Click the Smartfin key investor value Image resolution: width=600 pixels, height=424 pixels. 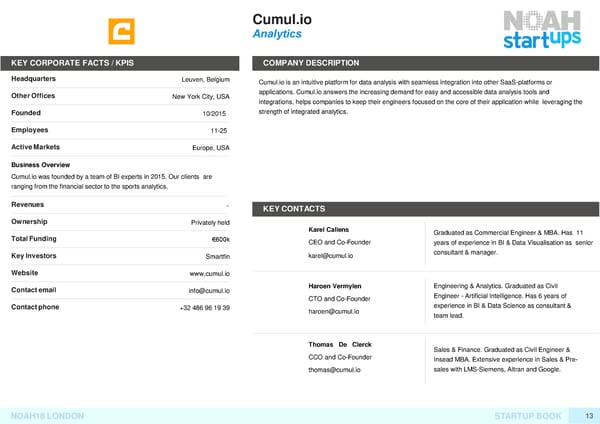[216, 256]
